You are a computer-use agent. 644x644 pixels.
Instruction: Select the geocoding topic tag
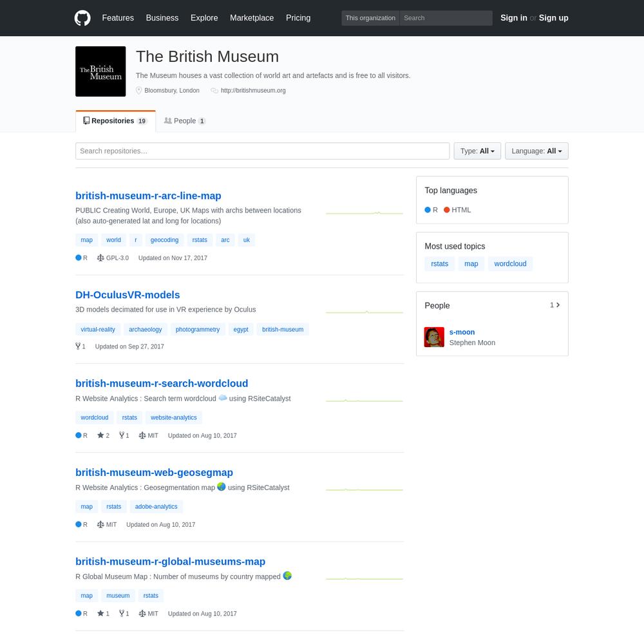pos(164,240)
